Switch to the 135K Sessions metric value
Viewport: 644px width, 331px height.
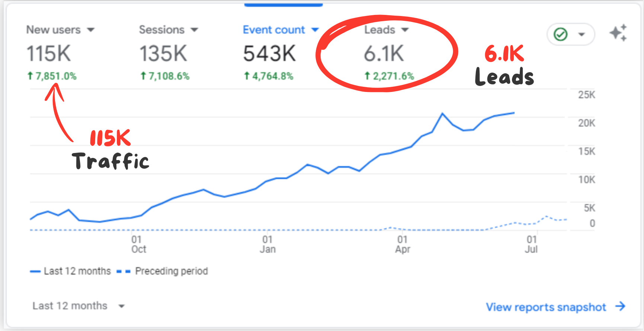tap(163, 54)
